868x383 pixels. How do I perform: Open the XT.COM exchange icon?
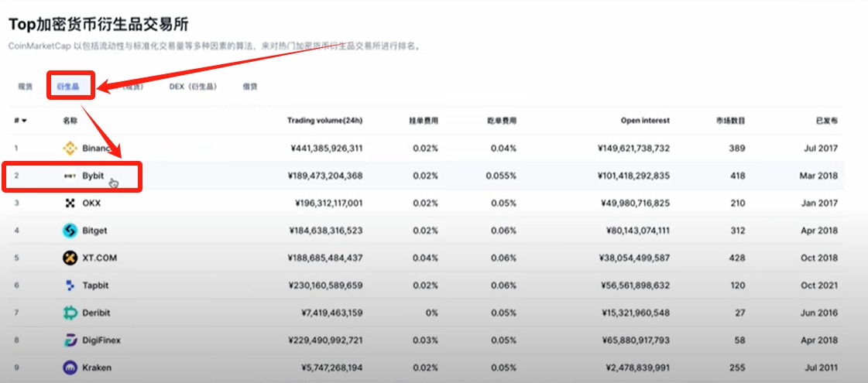point(70,258)
